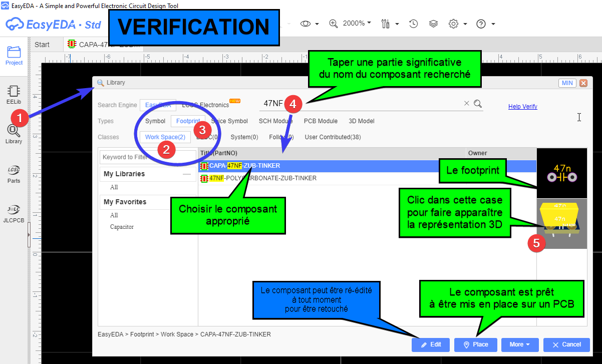Click the zoom magnifier toolbar icon
602x364 pixels.
click(334, 24)
